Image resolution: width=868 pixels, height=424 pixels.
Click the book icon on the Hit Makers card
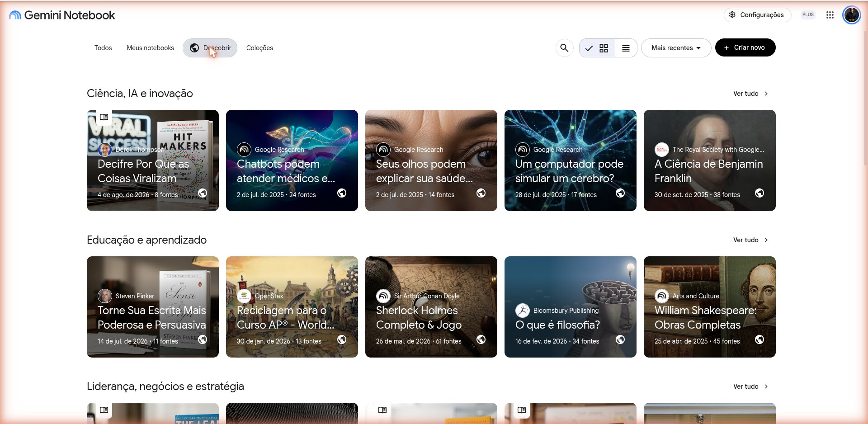(x=104, y=117)
